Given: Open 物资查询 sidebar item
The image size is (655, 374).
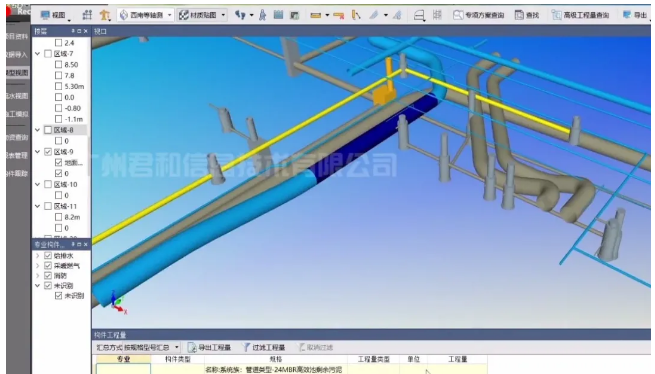Looking at the screenshot, I should pyautogui.click(x=18, y=137).
